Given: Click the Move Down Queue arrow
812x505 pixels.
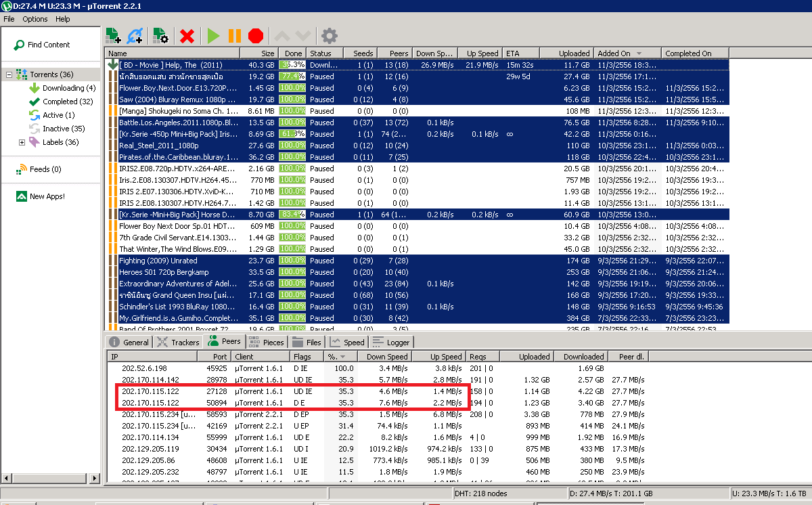Looking at the screenshot, I should [302, 36].
